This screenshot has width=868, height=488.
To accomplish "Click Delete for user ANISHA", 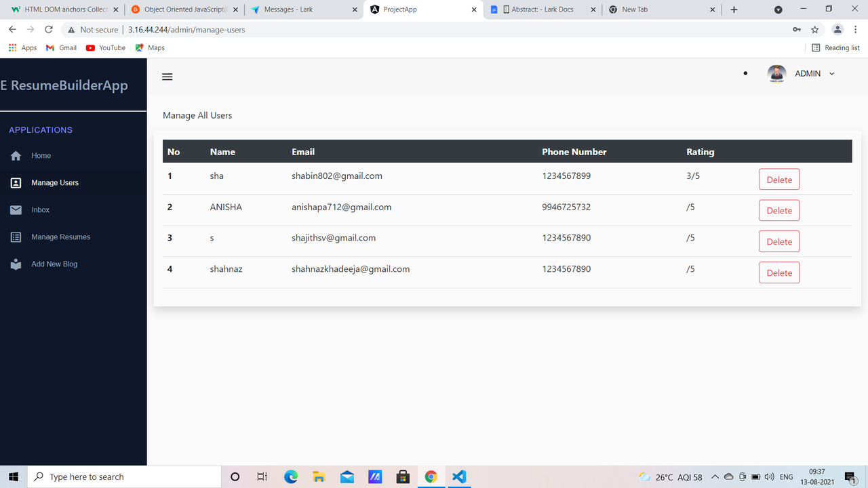I will (778, 210).
